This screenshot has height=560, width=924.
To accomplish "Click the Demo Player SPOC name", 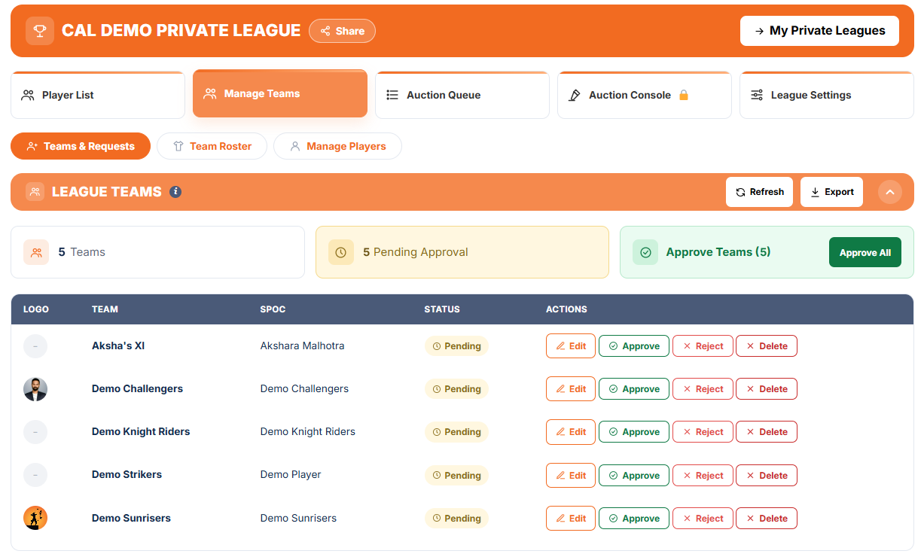I will coord(291,475).
